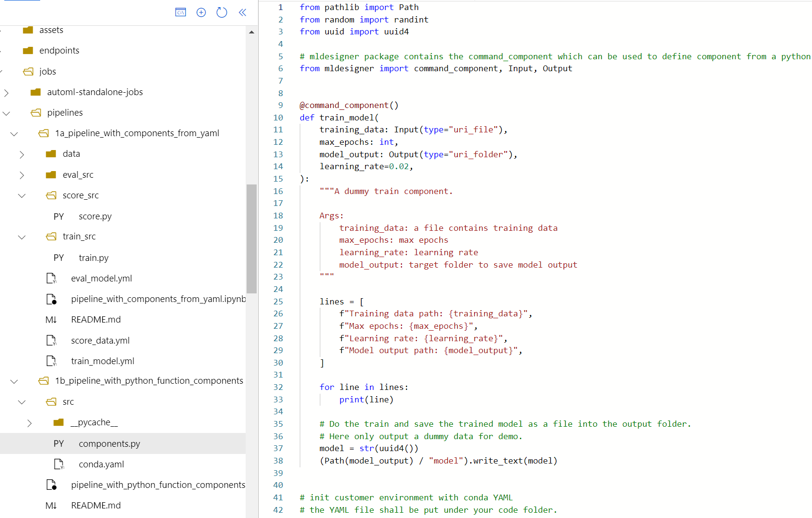This screenshot has height=518, width=812.
Task: Click the automl-standalone-jobs folder icon
Action: [36, 92]
